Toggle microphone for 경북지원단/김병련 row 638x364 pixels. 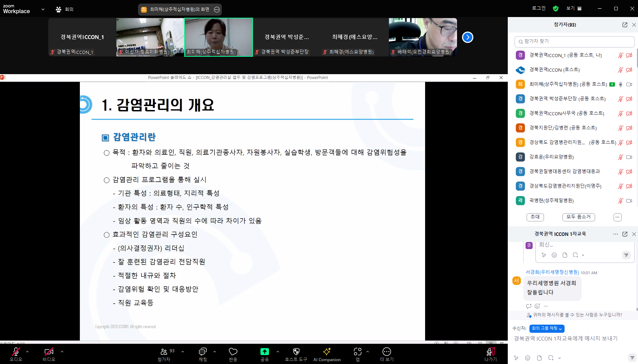(x=620, y=128)
